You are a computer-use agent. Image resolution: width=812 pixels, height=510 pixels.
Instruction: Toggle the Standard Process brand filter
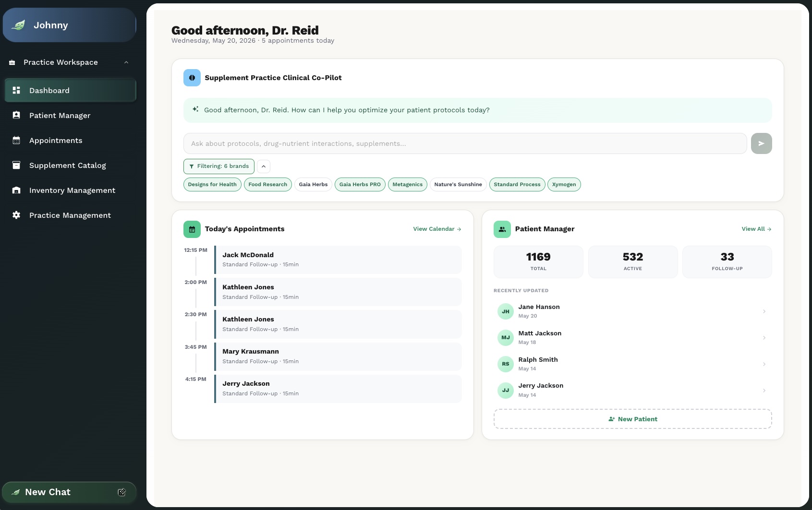[x=517, y=185]
